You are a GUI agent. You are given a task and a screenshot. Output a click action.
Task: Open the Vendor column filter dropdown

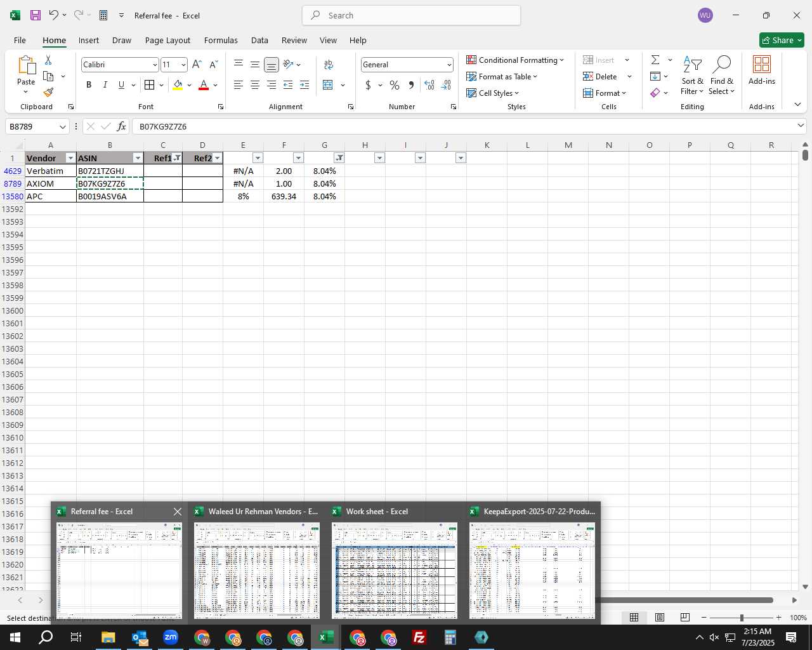(x=70, y=158)
